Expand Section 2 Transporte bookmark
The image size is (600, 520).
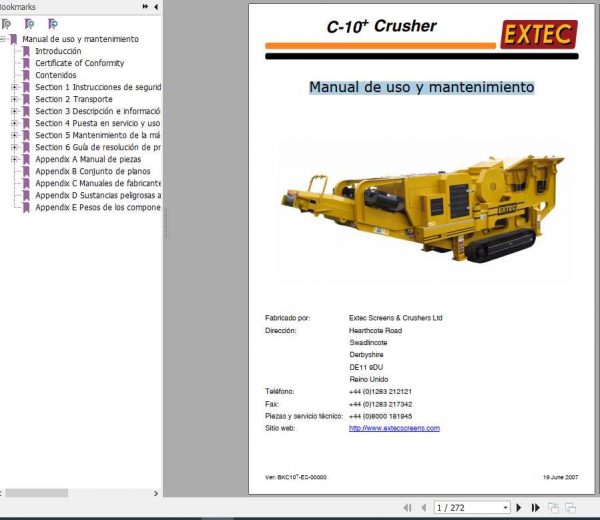coord(14,99)
